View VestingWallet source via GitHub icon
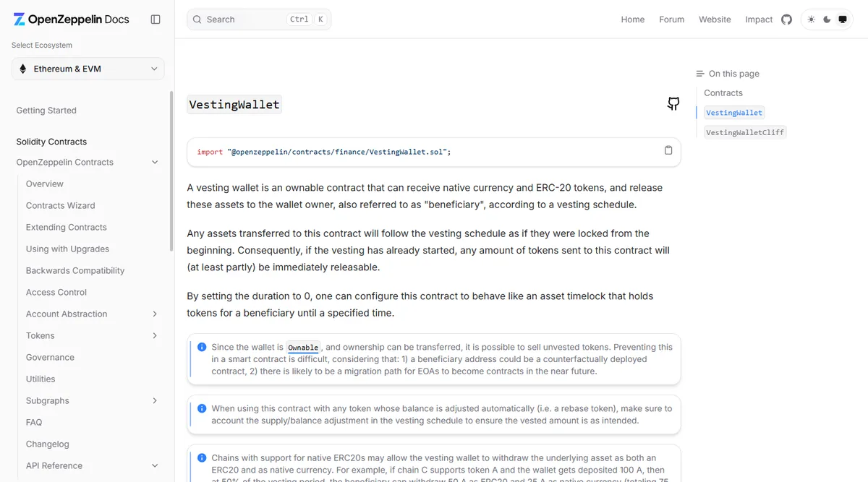This screenshot has width=868, height=482. [x=673, y=104]
